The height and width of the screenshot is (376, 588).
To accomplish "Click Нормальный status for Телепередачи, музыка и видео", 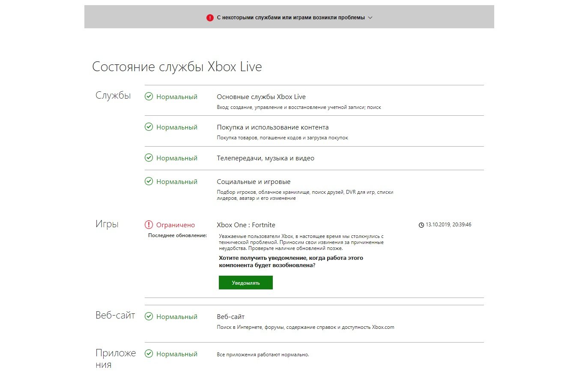I will click(177, 158).
